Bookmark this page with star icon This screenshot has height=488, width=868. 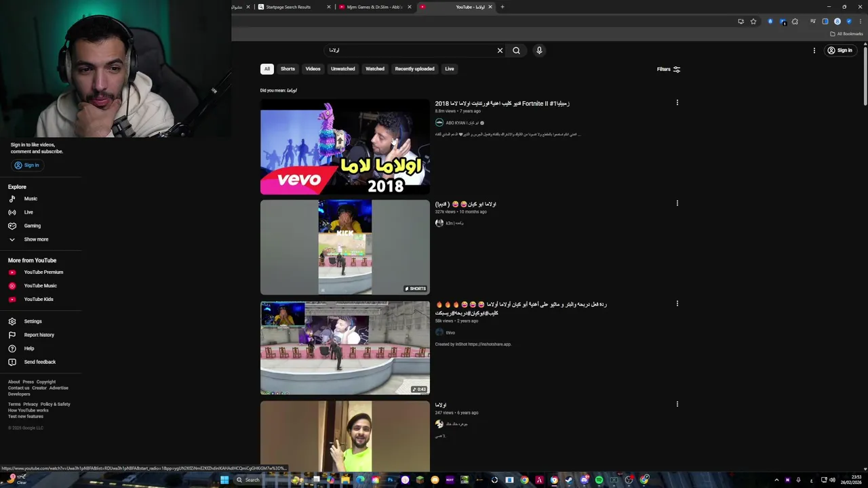[x=753, y=21]
